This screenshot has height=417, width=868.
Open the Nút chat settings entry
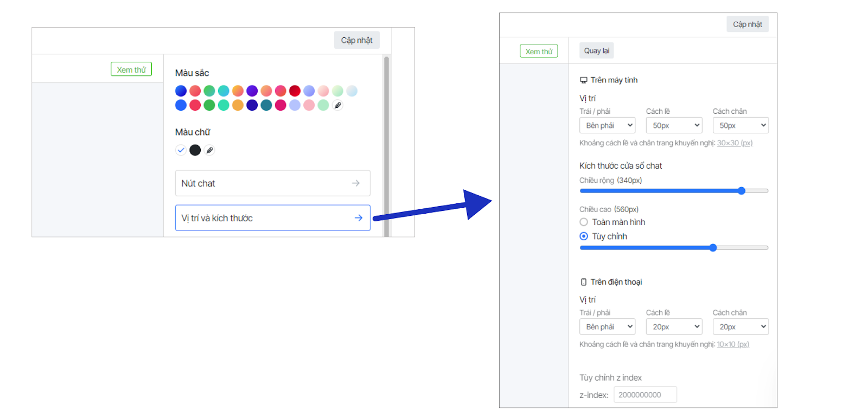click(x=272, y=183)
